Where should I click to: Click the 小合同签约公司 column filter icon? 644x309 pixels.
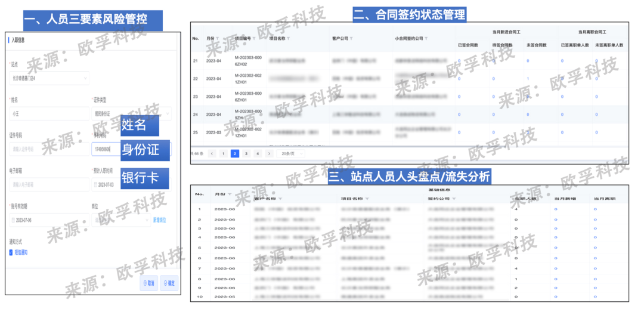tap(425, 38)
